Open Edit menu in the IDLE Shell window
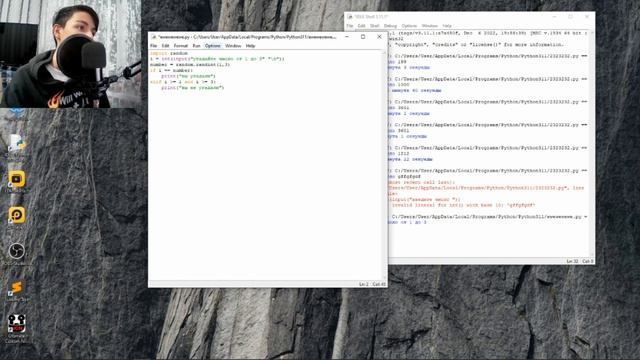Screen dimensions: 640x360 tap(362, 26)
